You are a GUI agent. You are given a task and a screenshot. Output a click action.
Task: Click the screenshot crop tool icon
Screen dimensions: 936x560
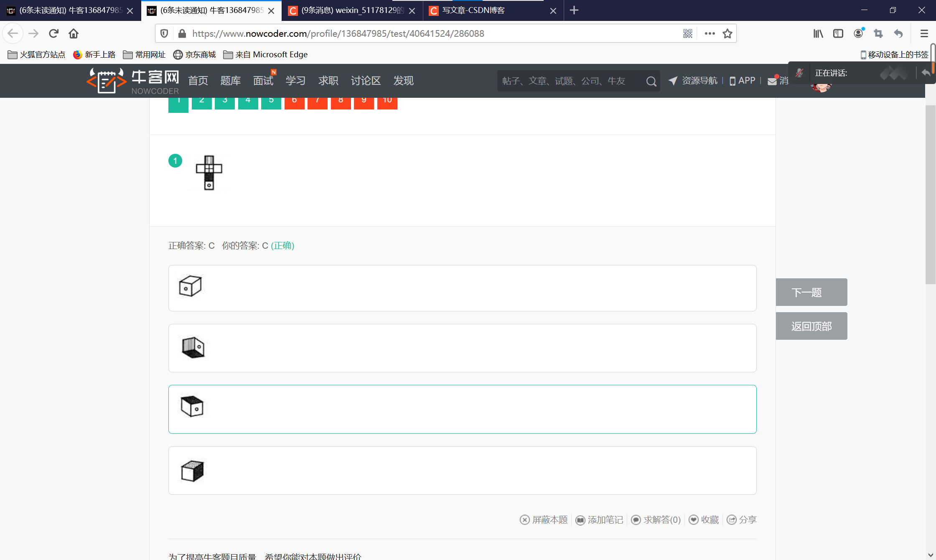point(878,33)
